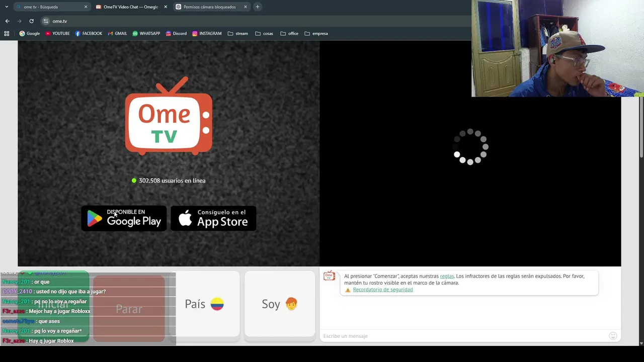Expand the stream bookmarks folder

click(238, 34)
